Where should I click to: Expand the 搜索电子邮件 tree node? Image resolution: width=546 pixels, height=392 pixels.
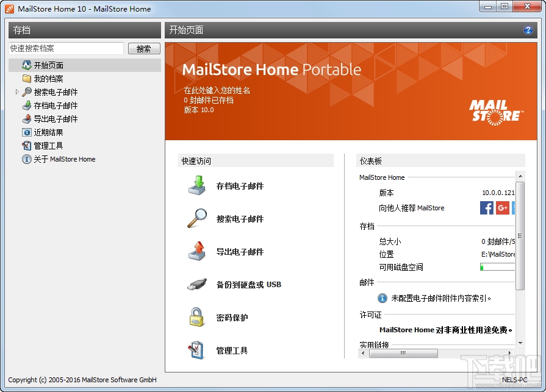17,92
